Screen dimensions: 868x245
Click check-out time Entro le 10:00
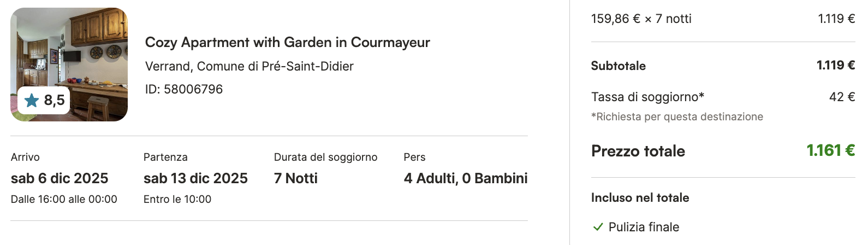[x=177, y=199]
